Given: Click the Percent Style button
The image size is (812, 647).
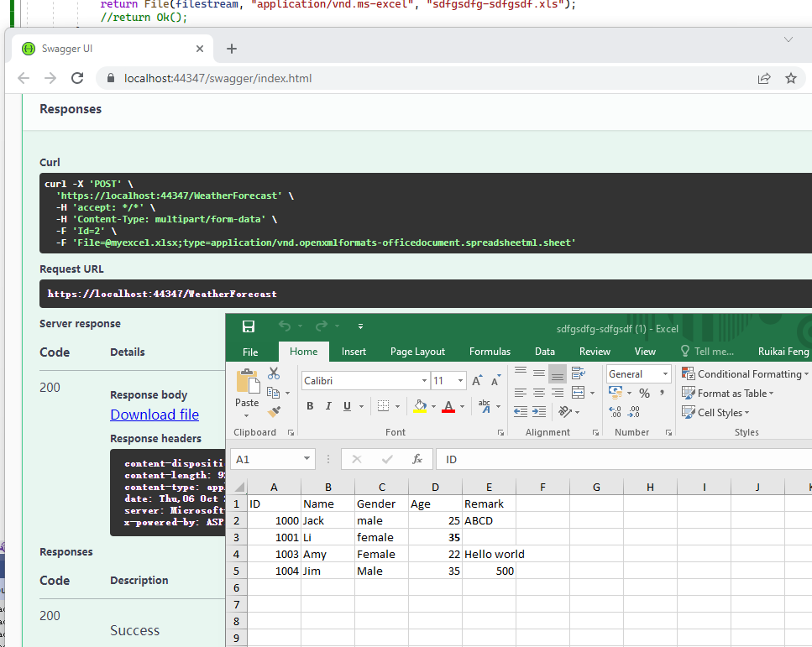Looking at the screenshot, I should 644,393.
